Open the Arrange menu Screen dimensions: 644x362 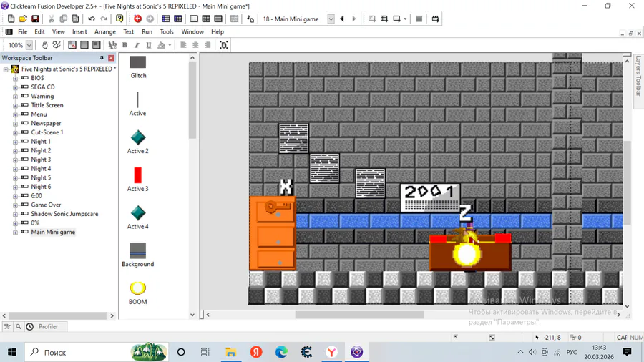[105, 31]
